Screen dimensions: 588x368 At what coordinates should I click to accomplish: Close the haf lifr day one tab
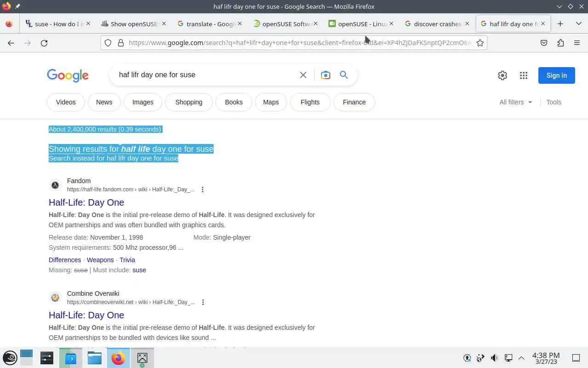543,23
